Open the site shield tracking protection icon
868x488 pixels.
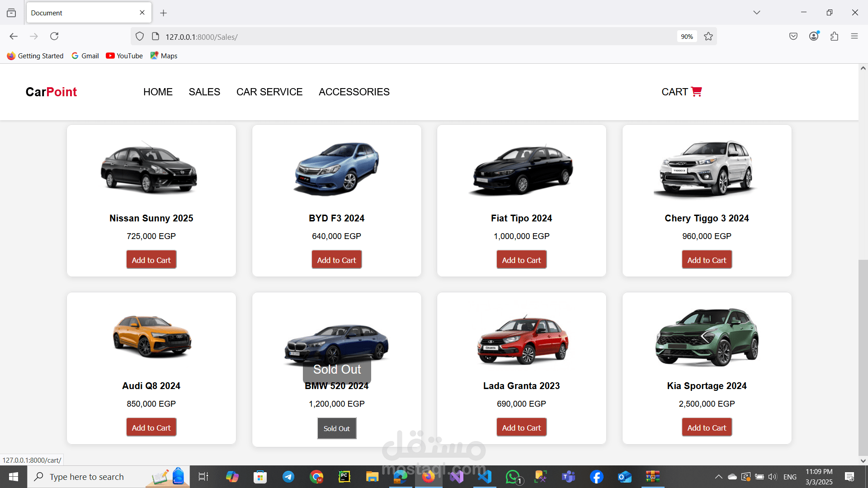coord(140,37)
